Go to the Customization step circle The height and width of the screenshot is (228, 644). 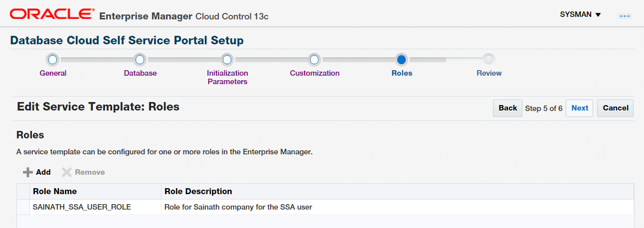[315, 60]
